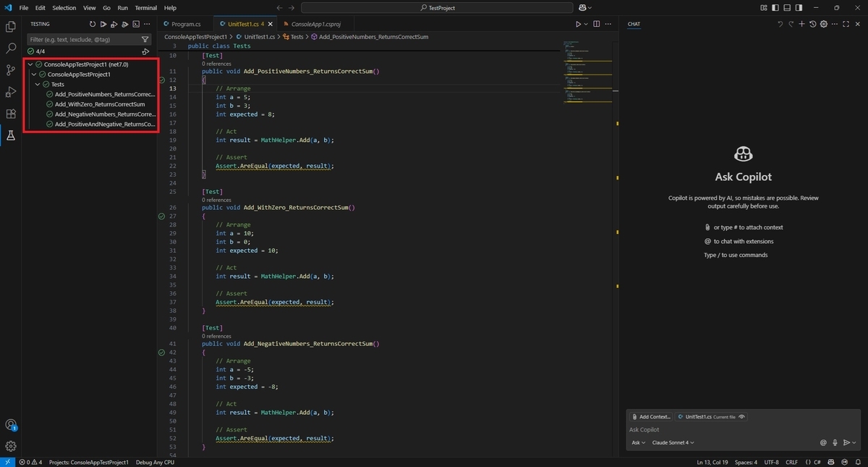Collapse ConsoleAppTestProject1 (net7.0) tree node
868x467 pixels.
tap(30, 64)
